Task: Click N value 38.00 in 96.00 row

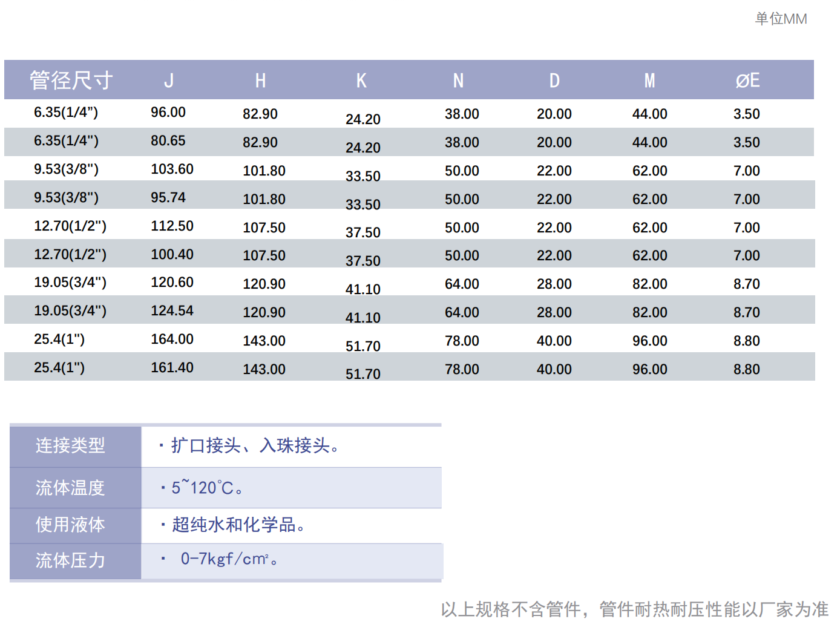Action: [x=462, y=114]
